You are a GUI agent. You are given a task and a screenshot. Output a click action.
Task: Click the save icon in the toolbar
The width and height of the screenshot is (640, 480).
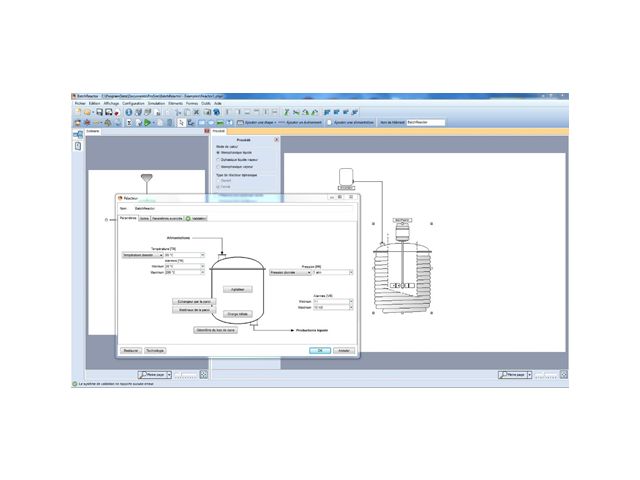coord(97,112)
